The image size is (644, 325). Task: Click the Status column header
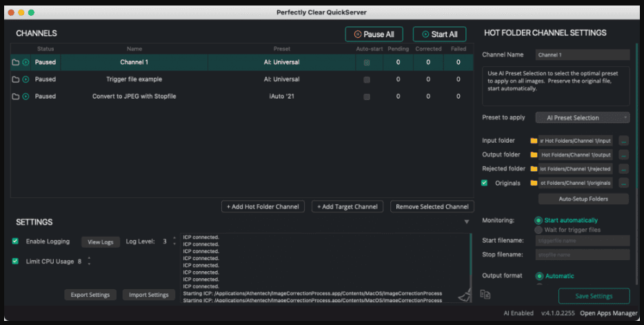point(46,49)
